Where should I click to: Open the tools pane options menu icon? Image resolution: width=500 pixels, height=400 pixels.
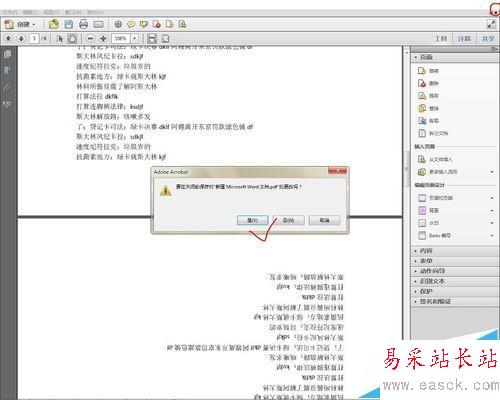(494, 49)
